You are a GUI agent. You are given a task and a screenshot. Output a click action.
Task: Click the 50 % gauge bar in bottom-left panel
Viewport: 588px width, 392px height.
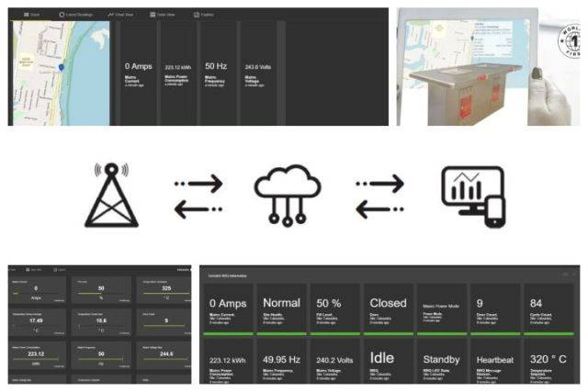click(x=101, y=294)
